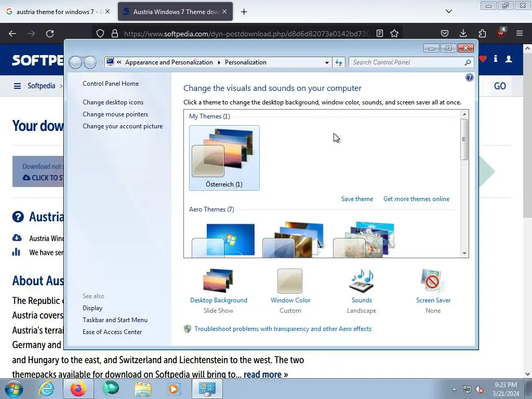This screenshot has width=532, height=399.
Task: Click the Control Panel back button
Action: point(76,62)
